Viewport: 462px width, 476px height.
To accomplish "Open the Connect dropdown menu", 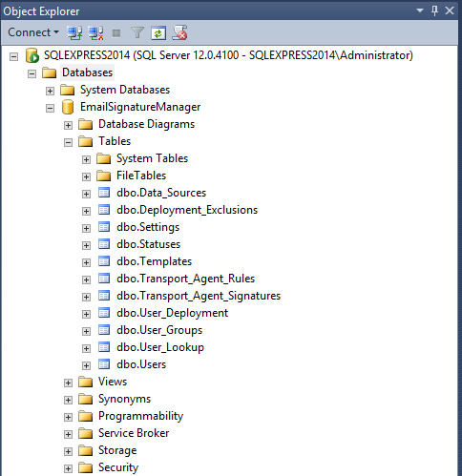I will pyautogui.click(x=33, y=32).
